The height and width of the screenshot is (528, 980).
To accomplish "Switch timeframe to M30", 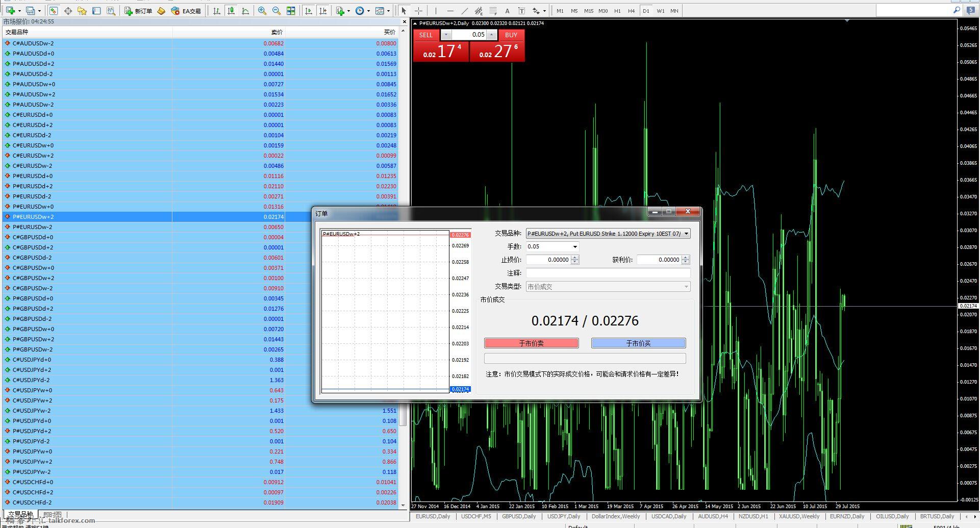I will click(x=603, y=11).
